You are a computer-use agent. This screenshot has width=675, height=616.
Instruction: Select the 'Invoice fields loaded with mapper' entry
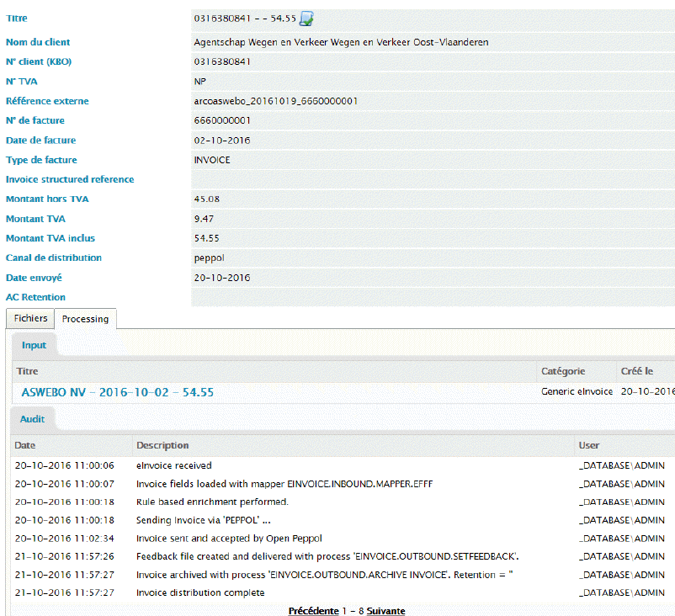click(x=284, y=484)
